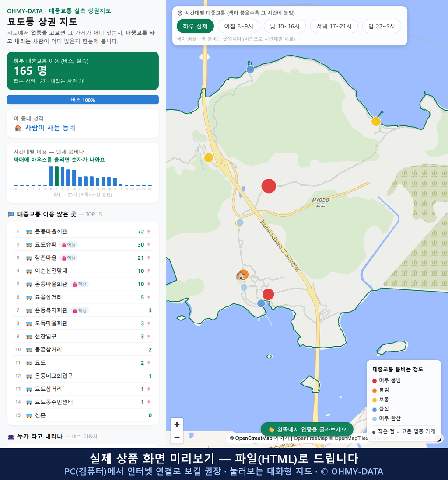Click the bus icon for 도독마을회관
This screenshot has width=448, height=480.
pos(29,324)
